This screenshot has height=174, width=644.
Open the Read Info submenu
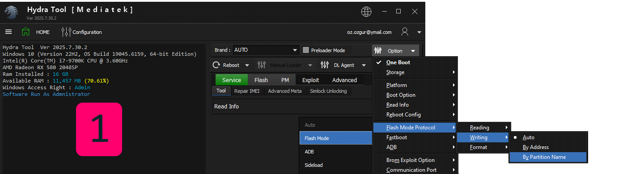pyautogui.click(x=415, y=105)
